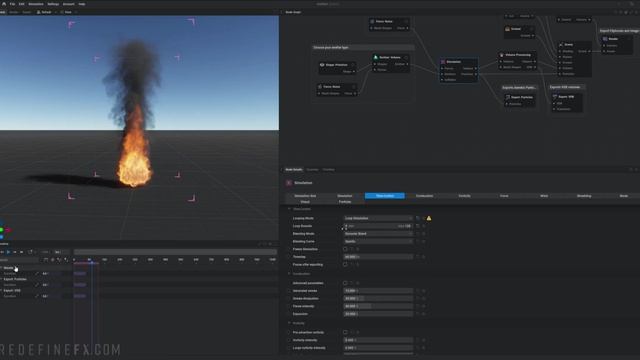Click the app logo in menu bar

click(x=4, y=4)
